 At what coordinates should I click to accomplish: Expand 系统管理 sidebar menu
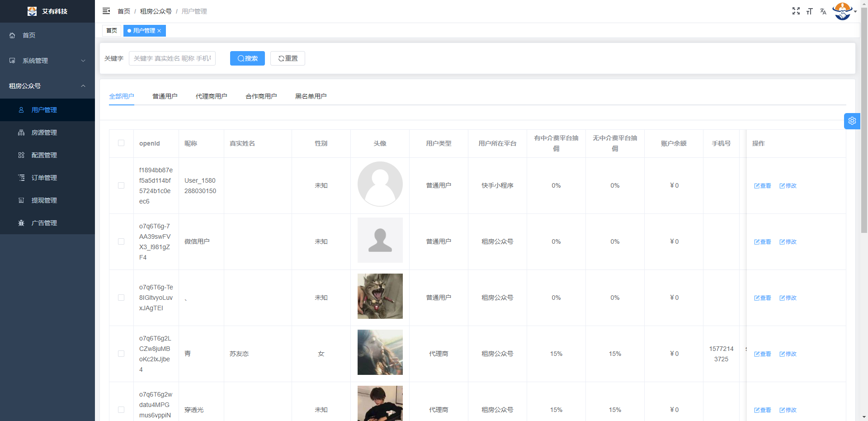click(x=47, y=61)
